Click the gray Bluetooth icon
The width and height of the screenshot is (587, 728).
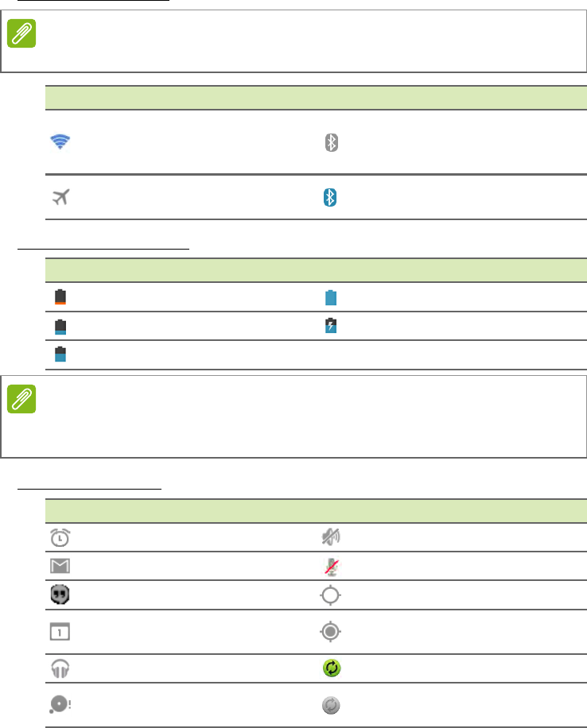click(x=332, y=142)
